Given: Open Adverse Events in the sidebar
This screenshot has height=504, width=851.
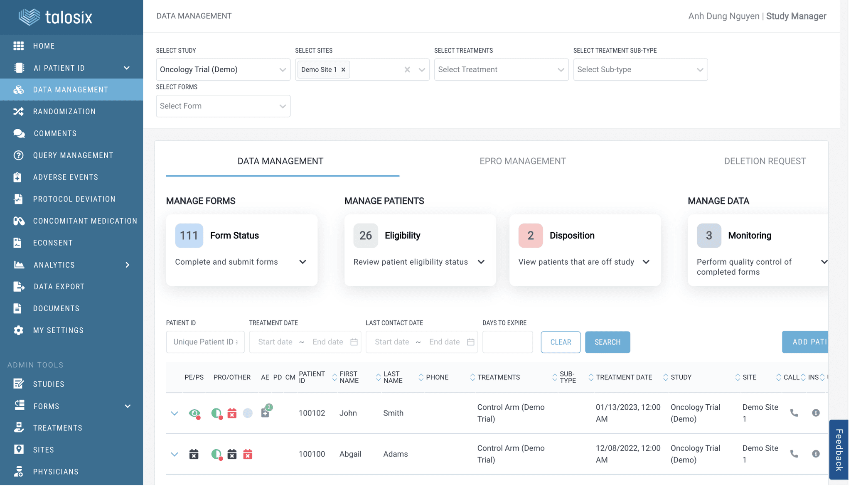Looking at the screenshot, I should click(66, 177).
